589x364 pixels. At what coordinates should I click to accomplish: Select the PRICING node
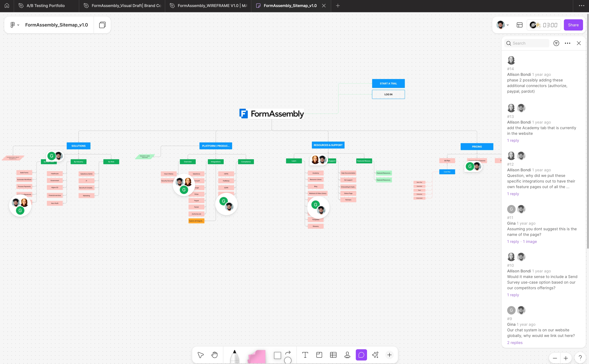[x=477, y=147]
